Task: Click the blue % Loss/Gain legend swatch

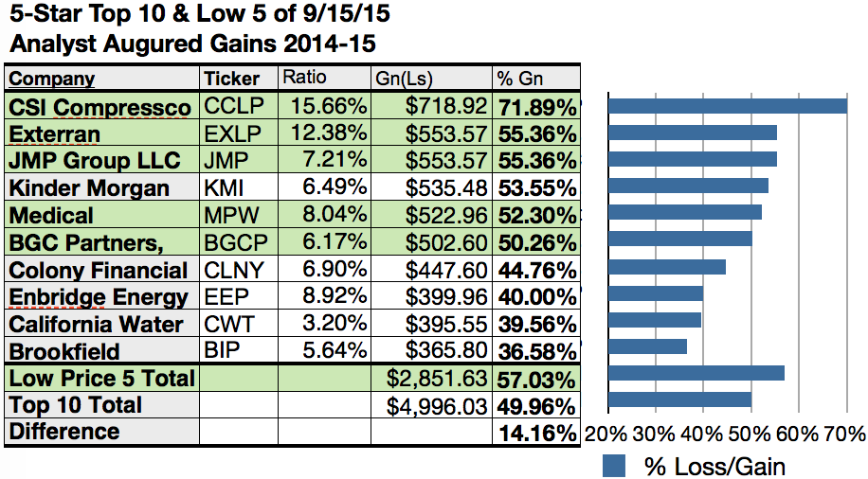Action: (x=614, y=465)
